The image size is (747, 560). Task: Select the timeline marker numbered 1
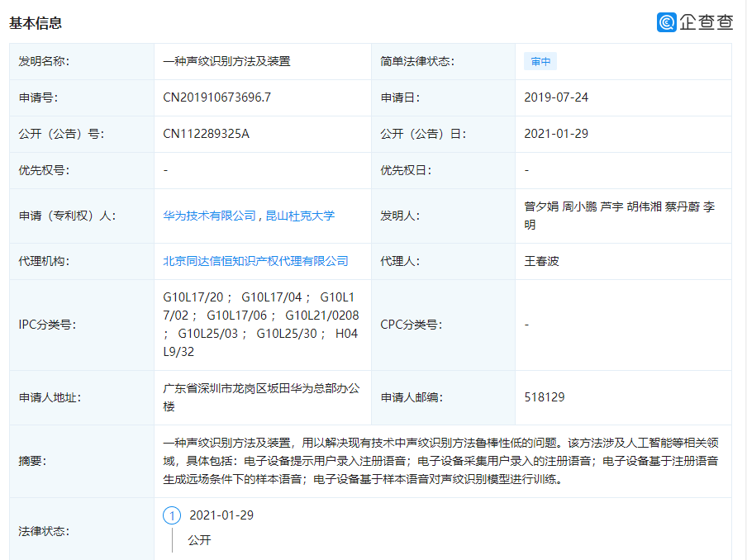pyautogui.click(x=170, y=515)
